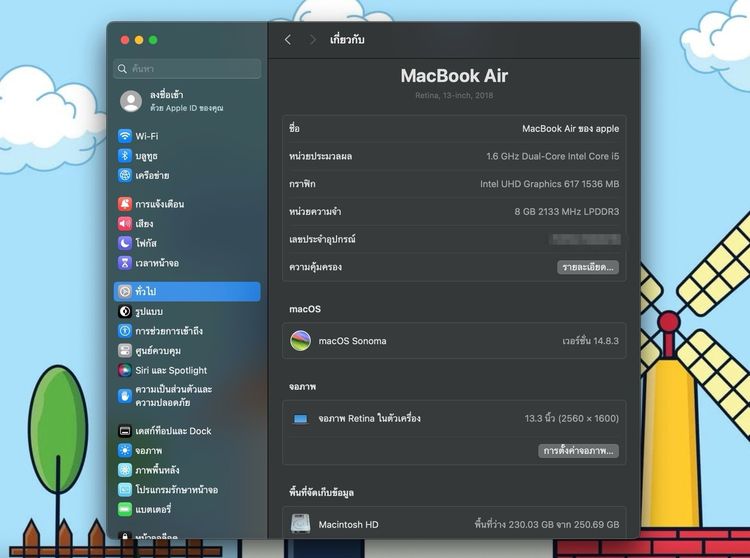Open Wallpaper (ภาพพื้นหลัง) icon

pos(125,470)
